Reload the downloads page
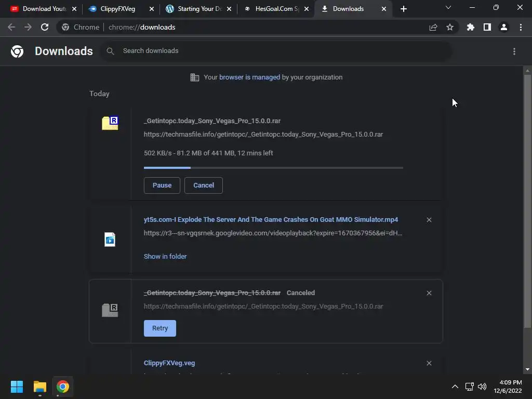Screen dimensions: 532x399 point(45,27)
